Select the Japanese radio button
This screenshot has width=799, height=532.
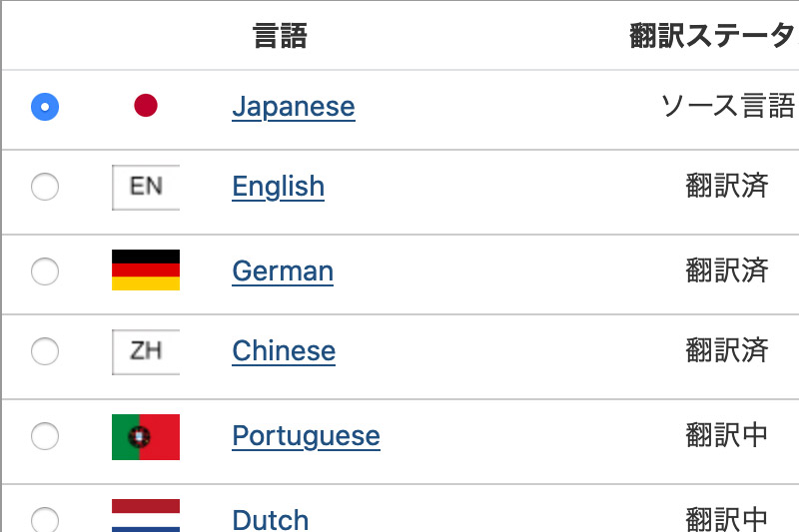tap(45, 107)
